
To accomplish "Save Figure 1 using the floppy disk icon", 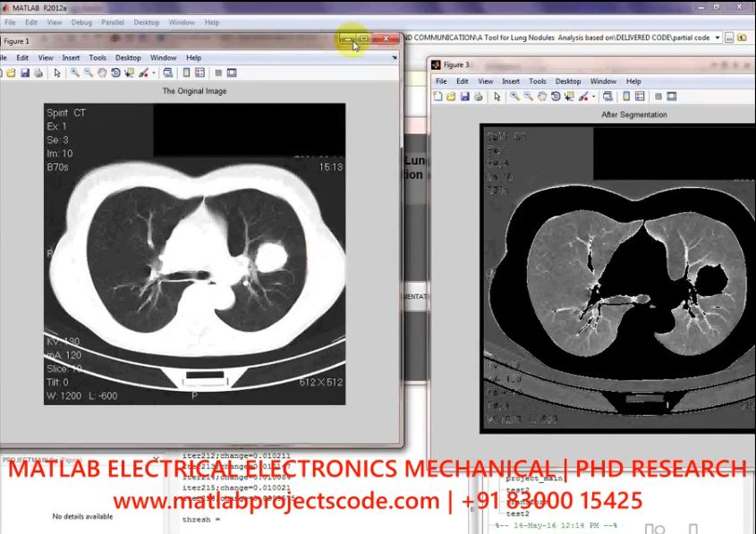I will point(25,72).
